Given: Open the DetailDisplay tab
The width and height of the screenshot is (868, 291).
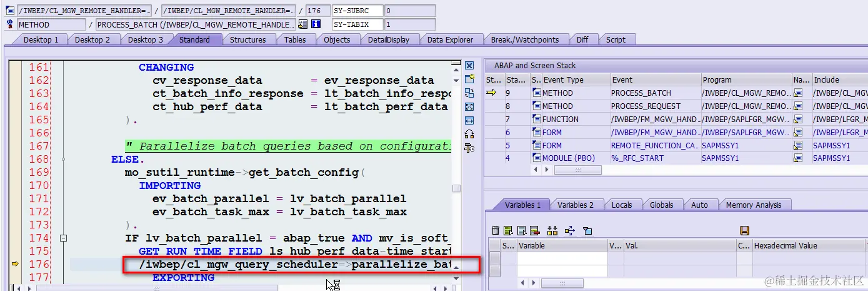Looking at the screenshot, I should click(388, 39).
